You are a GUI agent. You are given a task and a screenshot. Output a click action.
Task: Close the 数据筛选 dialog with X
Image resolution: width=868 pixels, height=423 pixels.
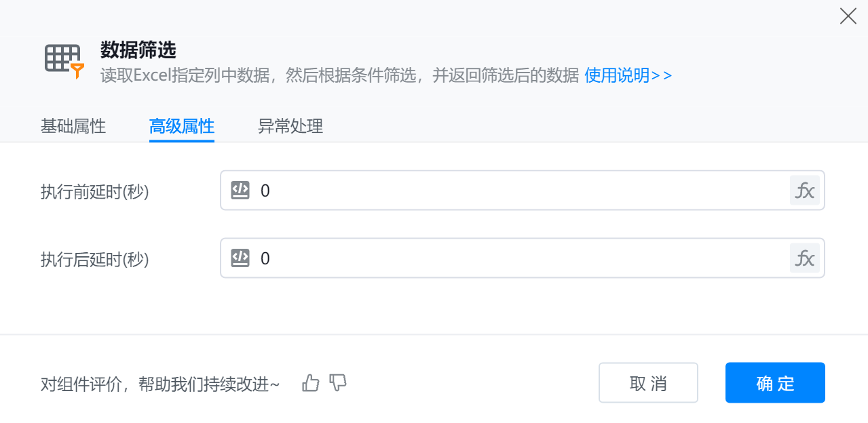click(x=848, y=16)
